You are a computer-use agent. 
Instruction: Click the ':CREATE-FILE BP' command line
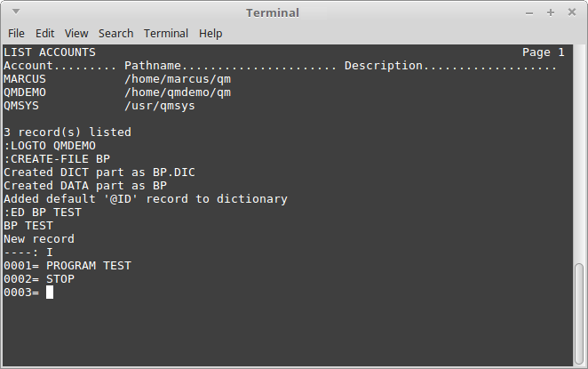coord(57,159)
